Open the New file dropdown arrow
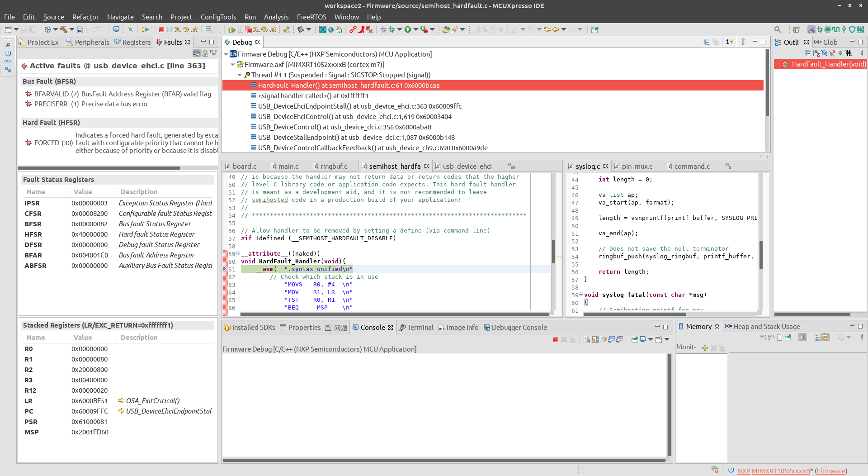The image size is (868, 476). pos(16,29)
